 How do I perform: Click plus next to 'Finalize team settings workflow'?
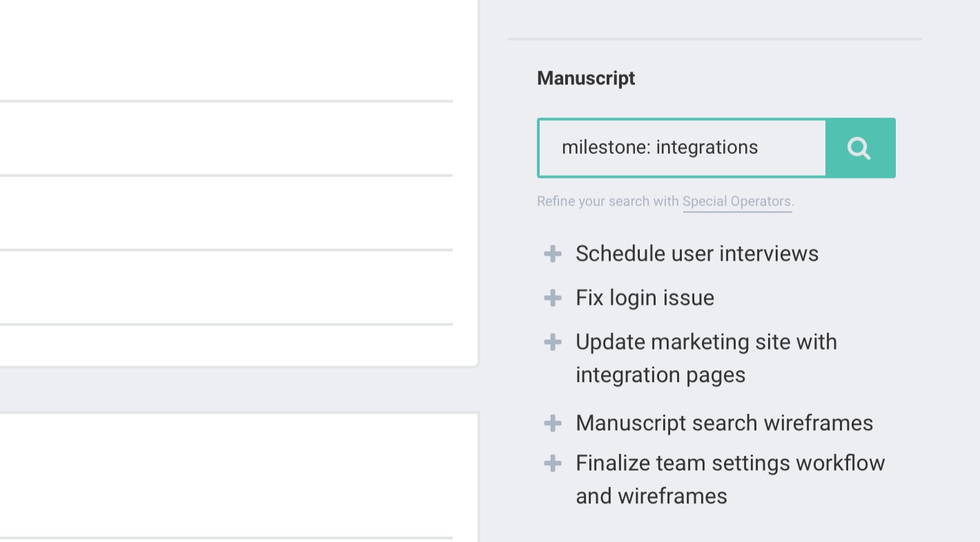click(x=553, y=463)
